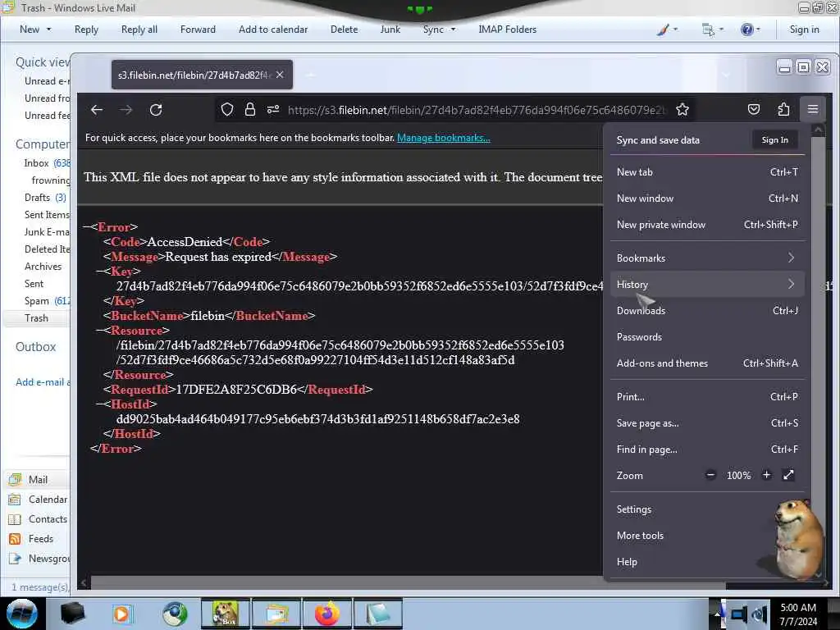Click the Firefox address bar URL

click(x=477, y=110)
